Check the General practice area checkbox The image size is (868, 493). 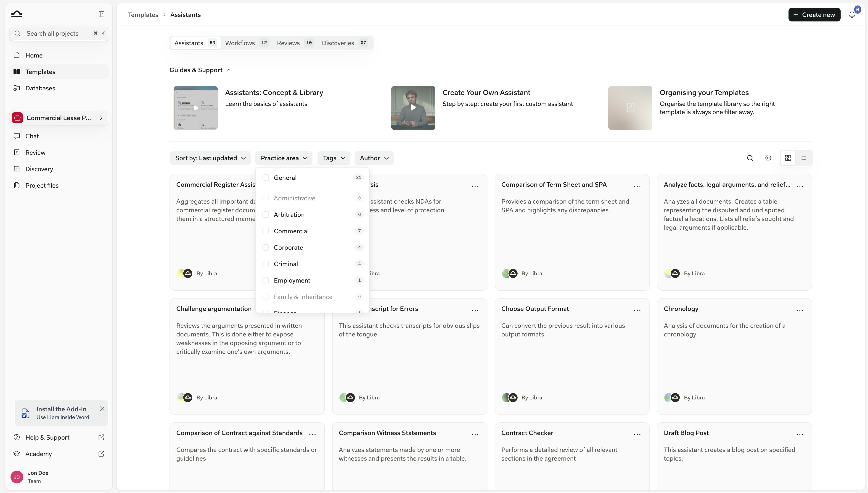(266, 178)
